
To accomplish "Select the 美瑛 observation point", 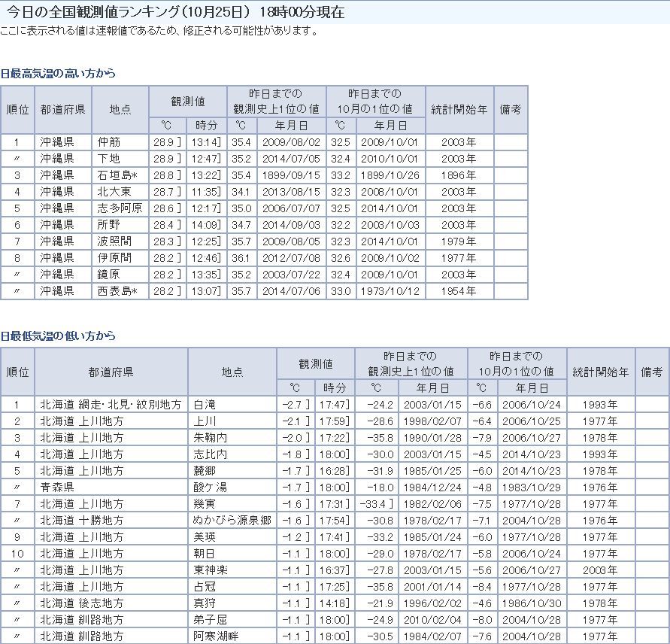I will click(x=205, y=537).
